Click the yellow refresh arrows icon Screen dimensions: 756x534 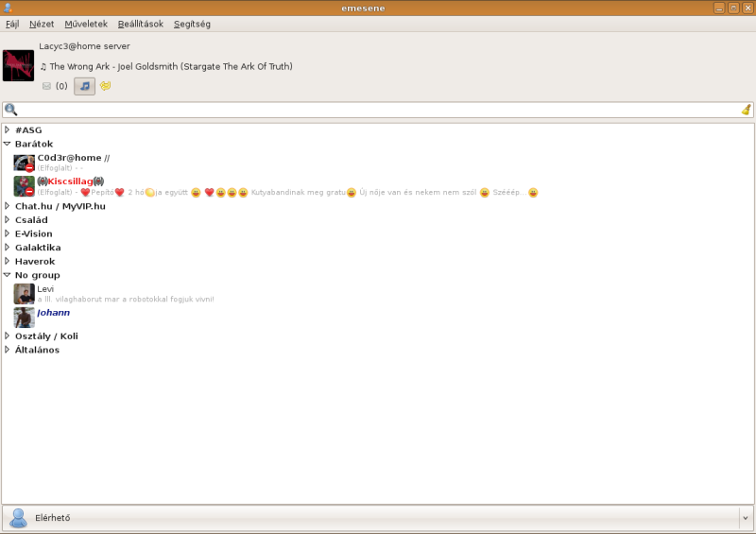[x=105, y=86]
